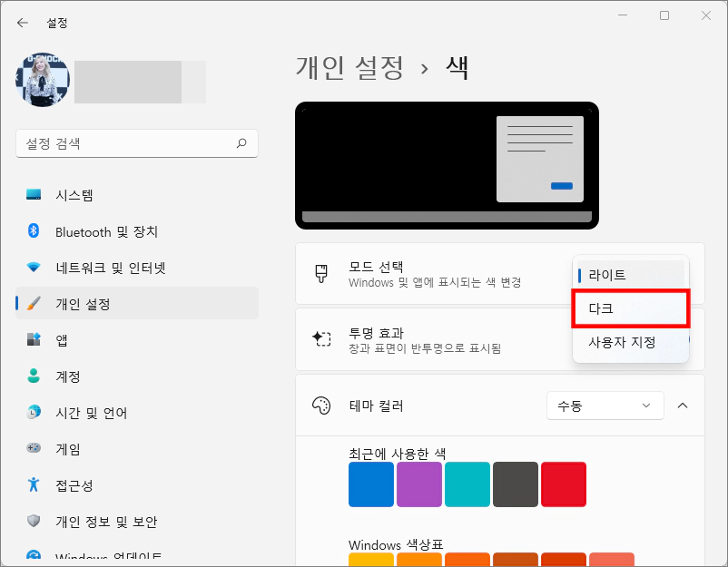The width and height of the screenshot is (728, 567).
Task: Go to 개인 설정 breadcrumb link
Action: point(349,68)
